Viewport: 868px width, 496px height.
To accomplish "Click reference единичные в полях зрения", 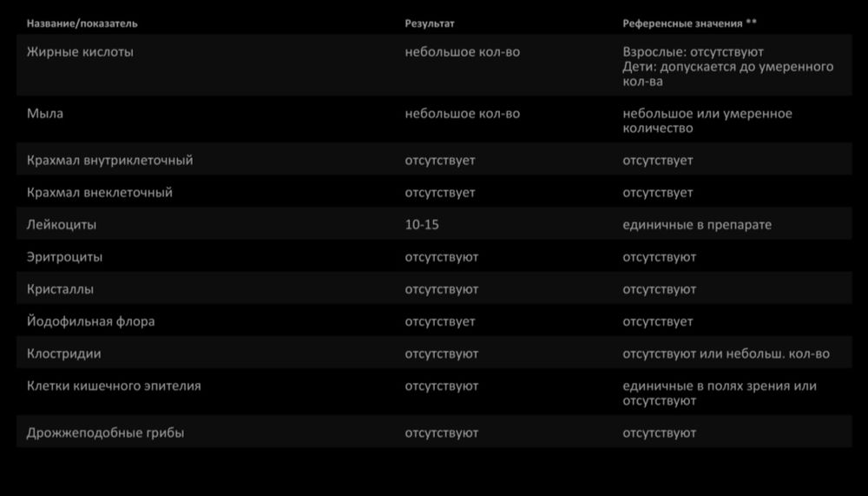I will click(x=720, y=386).
